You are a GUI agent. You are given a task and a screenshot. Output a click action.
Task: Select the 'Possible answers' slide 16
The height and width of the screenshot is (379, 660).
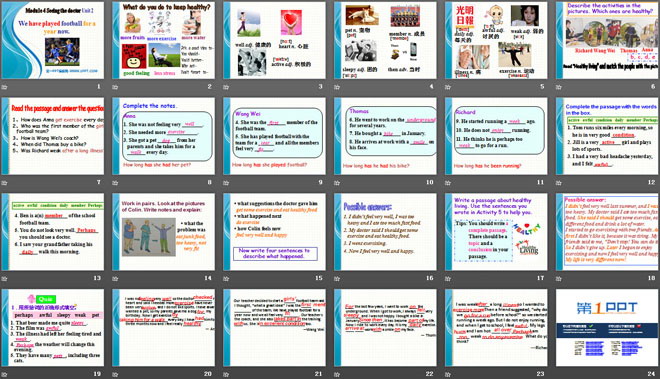(x=385, y=232)
